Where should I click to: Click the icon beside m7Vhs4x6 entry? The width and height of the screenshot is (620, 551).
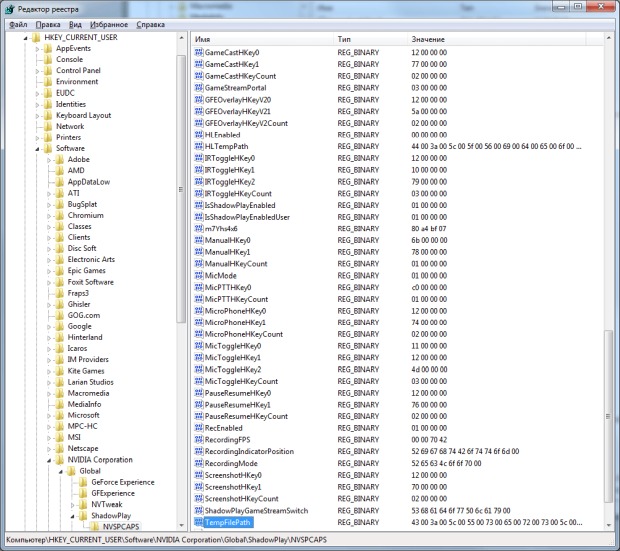(198, 228)
